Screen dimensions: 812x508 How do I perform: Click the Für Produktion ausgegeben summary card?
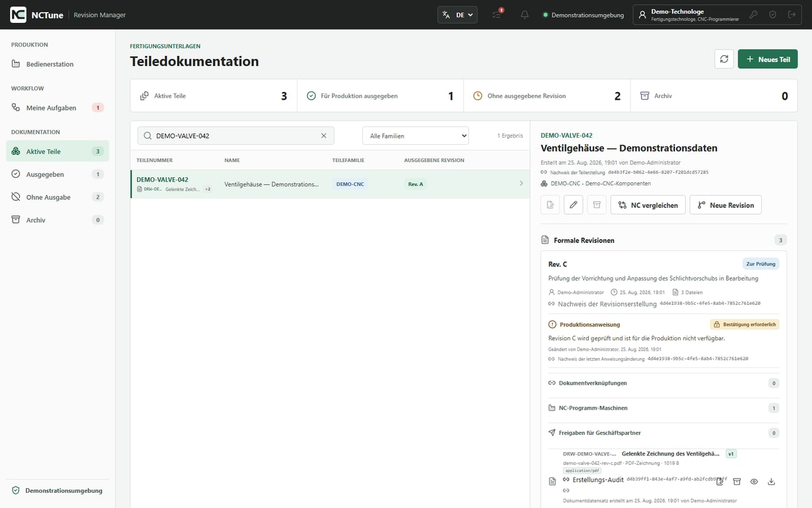[x=381, y=96]
